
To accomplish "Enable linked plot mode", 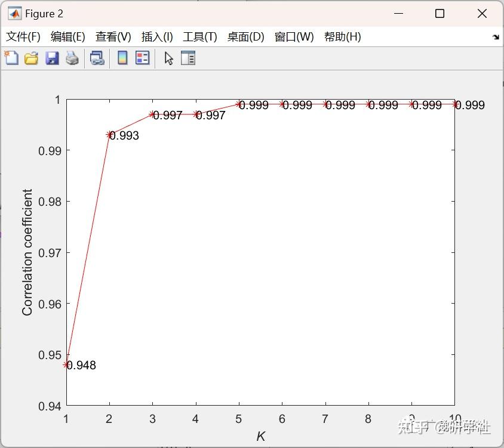I will [98, 58].
